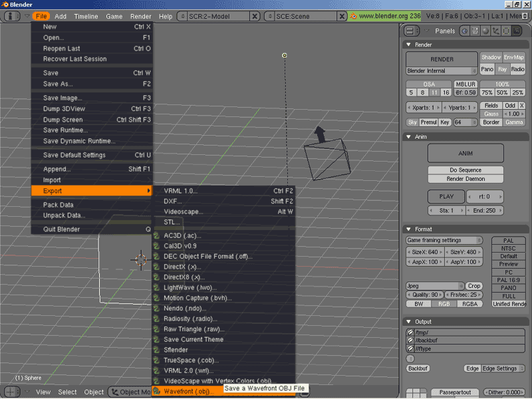Toggle the Pano render option
Screen dimensions: 532x399
point(487,69)
